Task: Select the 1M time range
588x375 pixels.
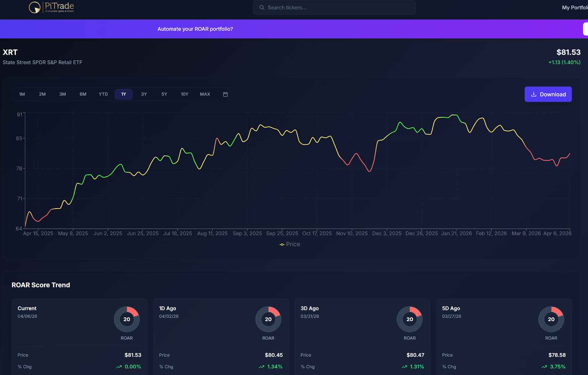Action: click(x=22, y=94)
